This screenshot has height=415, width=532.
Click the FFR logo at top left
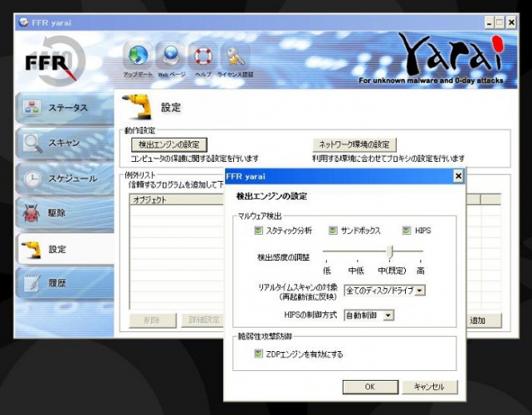pyautogui.click(x=56, y=61)
